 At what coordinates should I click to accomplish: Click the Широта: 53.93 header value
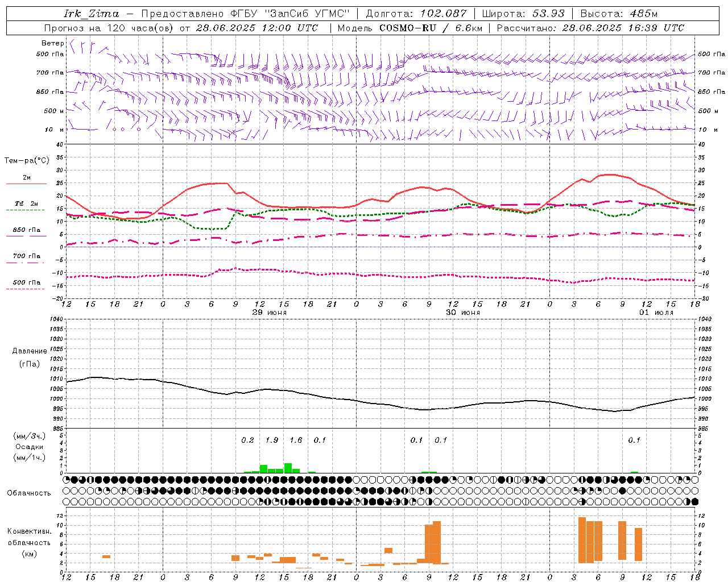click(523, 14)
